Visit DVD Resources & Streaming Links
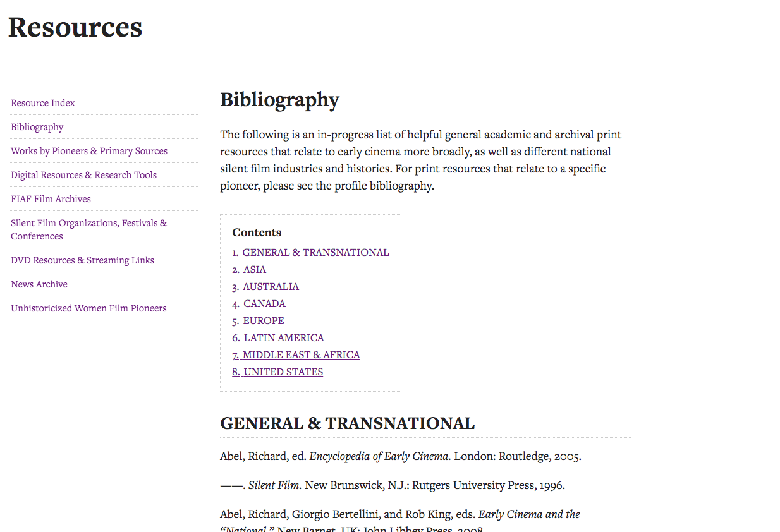Viewport: 780px width, 532px height. tap(83, 260)
